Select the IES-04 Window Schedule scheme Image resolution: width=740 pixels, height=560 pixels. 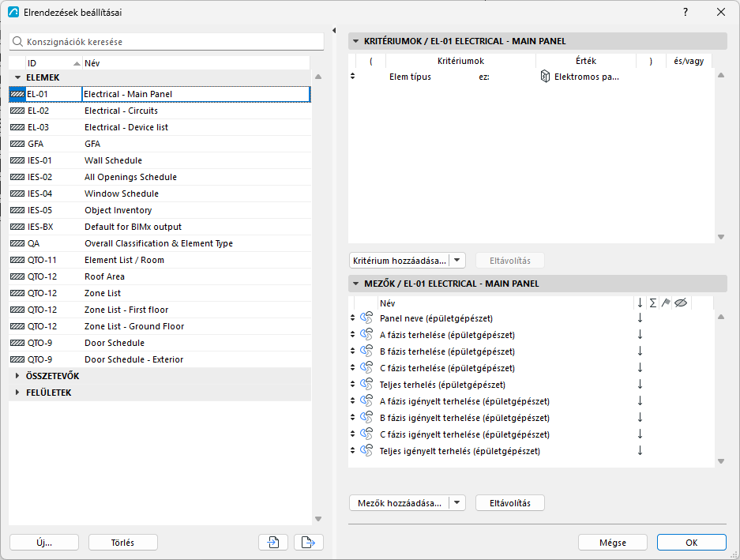coord(160,194)
